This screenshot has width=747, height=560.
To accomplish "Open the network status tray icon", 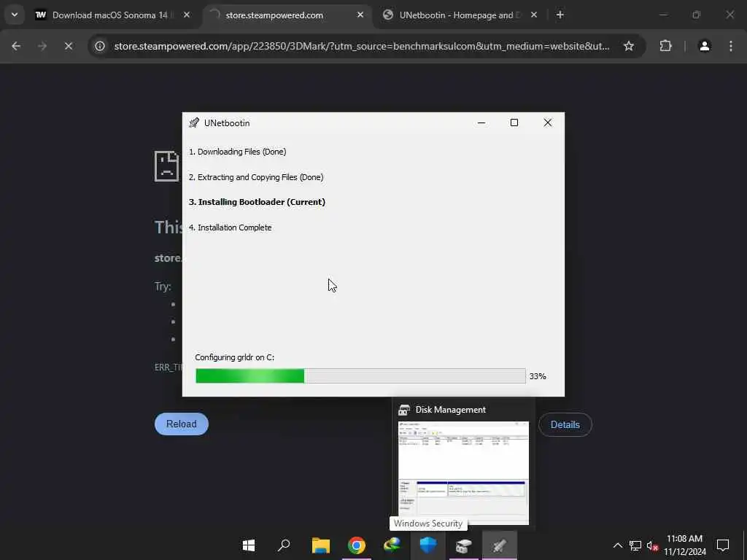I will click(x=635, y=545).
